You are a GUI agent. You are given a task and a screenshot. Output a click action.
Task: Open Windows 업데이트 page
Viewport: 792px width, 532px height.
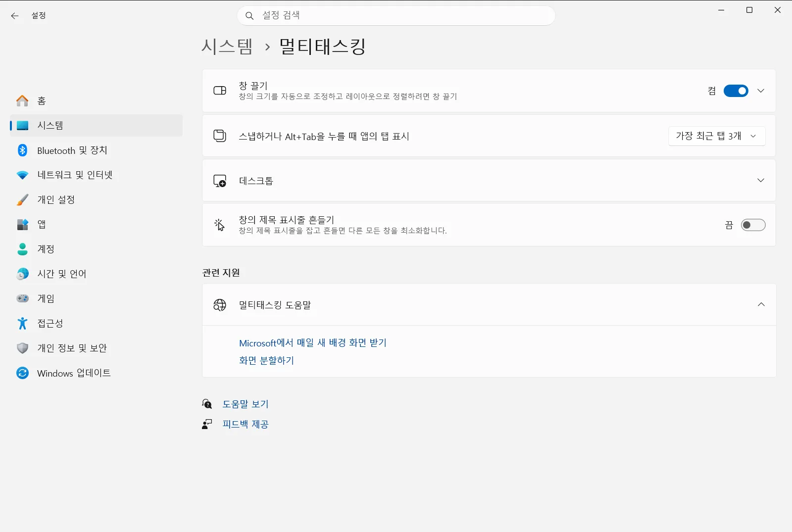tap(96, 373)
